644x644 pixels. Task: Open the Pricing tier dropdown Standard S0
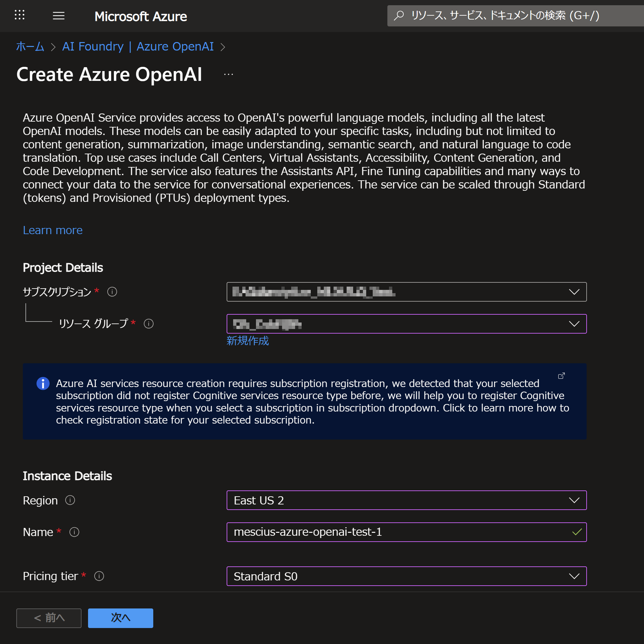tap(407, 576)
